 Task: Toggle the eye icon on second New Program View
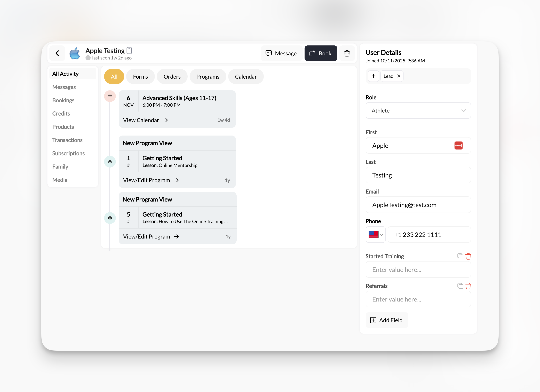tap(110, 218)
